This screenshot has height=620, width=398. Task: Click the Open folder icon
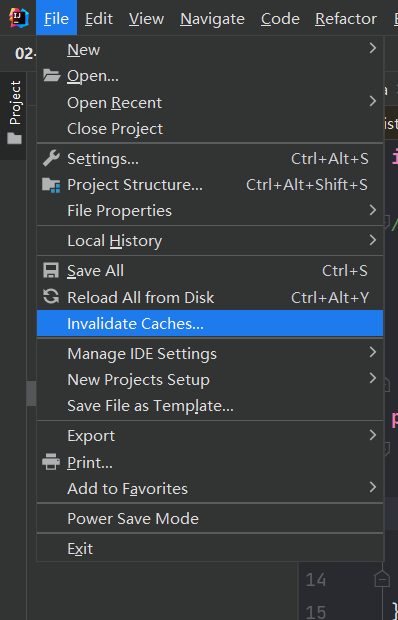point(51,75)
